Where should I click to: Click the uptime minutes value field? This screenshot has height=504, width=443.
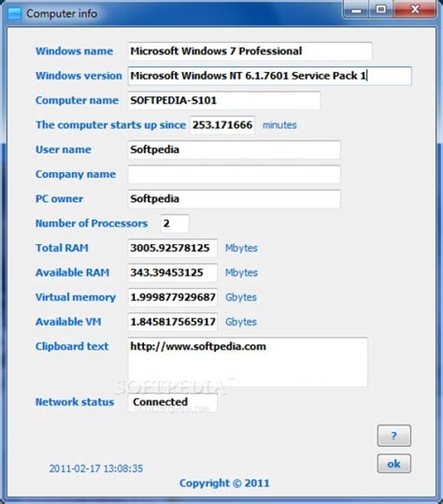[x=222, y=125]
